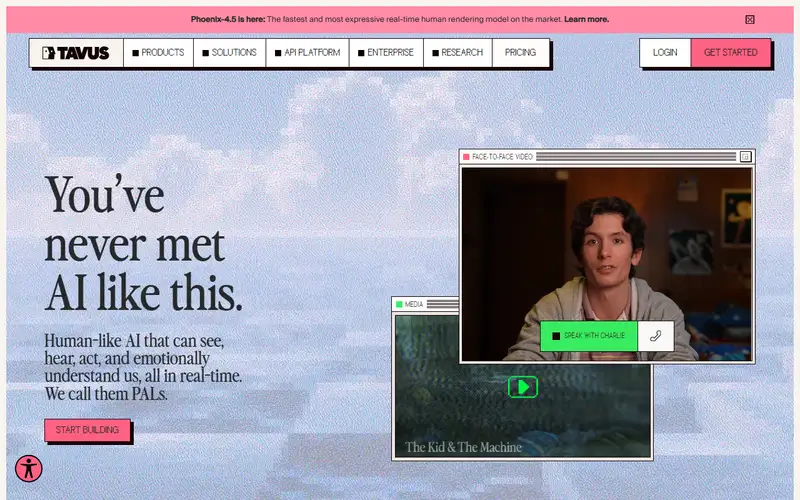Screen dimensions: 800x500
Task: Play The Kid & The Machine video
Action: [522, 387]
